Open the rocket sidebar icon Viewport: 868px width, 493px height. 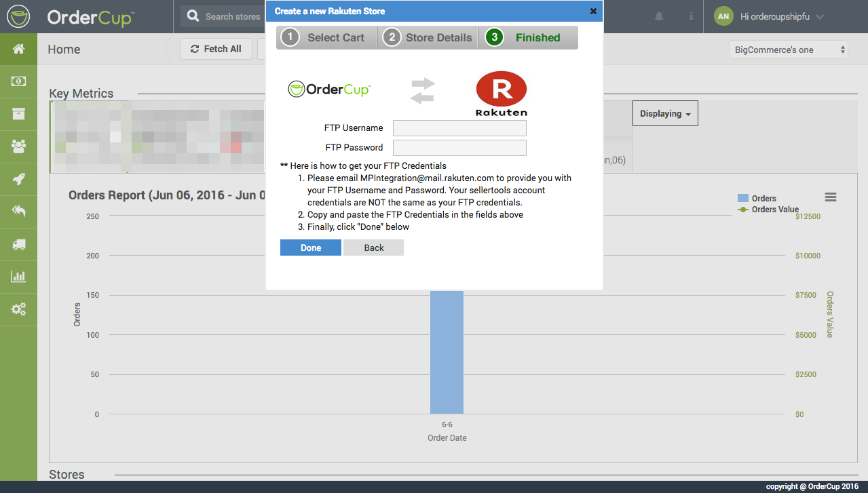tap(18, 179)
